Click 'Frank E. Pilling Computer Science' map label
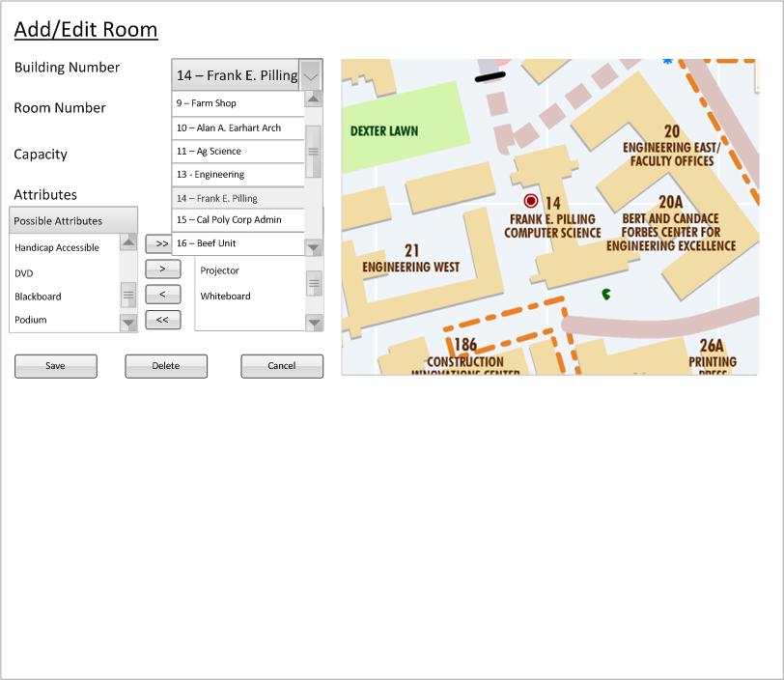The image size is (784, 680). [552, 226]
